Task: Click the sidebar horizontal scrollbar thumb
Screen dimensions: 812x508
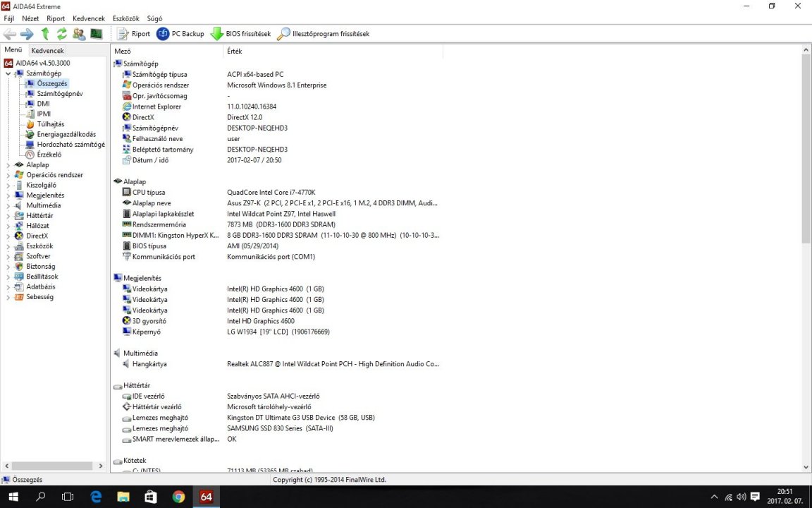Action: pos(51,466)
